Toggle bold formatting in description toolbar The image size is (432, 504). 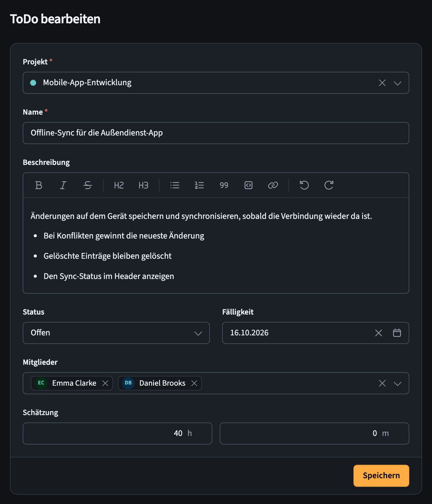[x=39, y=185]
